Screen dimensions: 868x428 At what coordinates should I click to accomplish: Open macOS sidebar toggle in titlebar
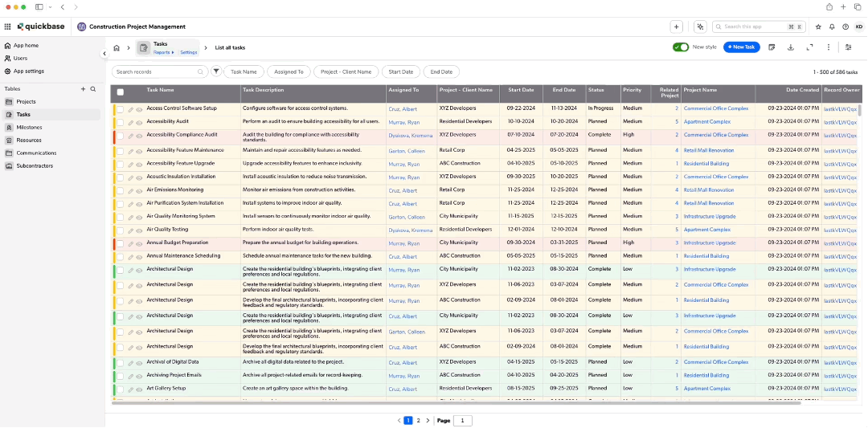coord(39,7)
